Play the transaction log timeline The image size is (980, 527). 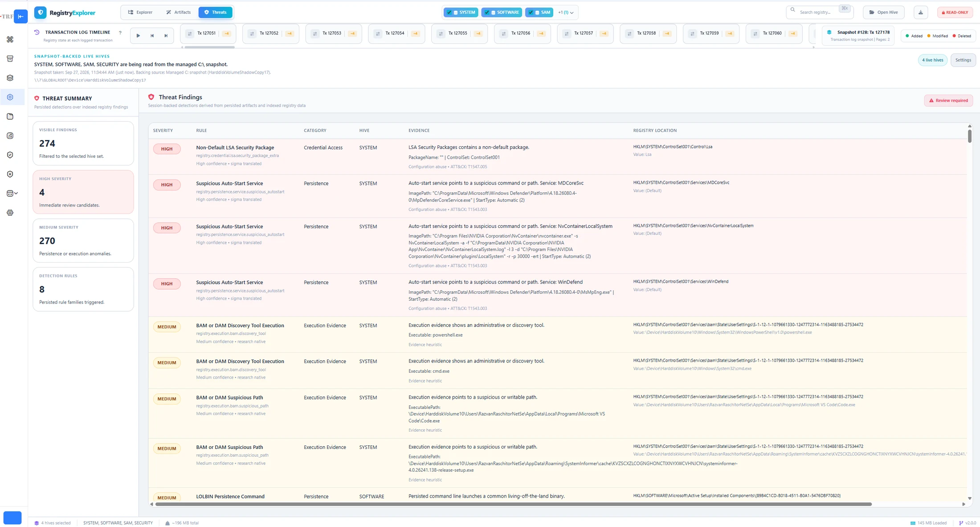point(138,36)
